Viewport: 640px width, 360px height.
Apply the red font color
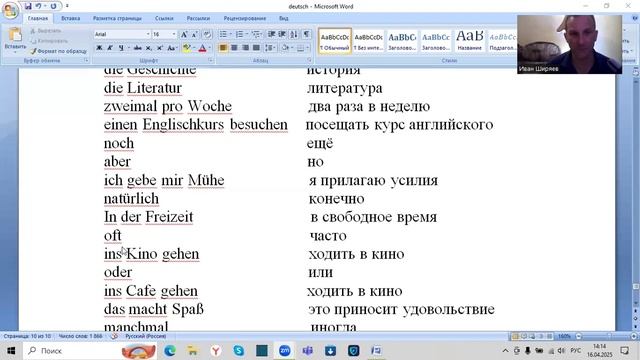pos(202,48)
